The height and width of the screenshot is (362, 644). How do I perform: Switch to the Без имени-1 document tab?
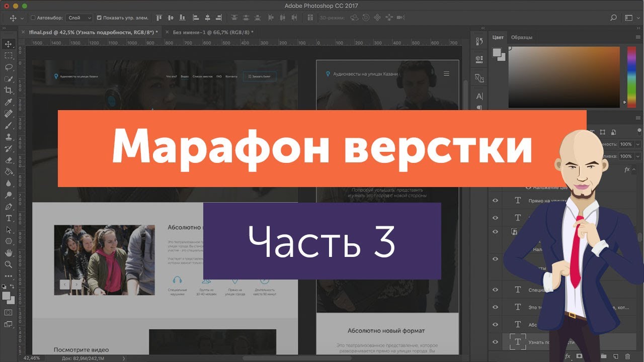pyautogui.click(x=213, y=32)
